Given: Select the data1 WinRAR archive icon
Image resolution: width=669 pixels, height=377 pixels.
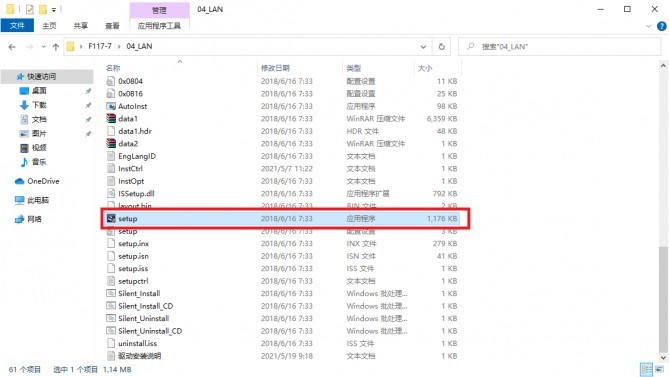Looking at the screenshot, I should (x=111, y=119).
